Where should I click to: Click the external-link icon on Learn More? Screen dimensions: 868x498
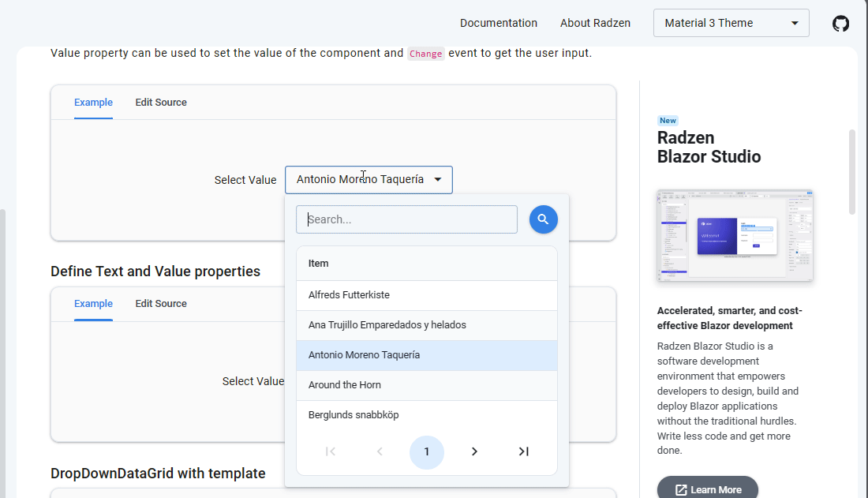(x=680, y=489)
